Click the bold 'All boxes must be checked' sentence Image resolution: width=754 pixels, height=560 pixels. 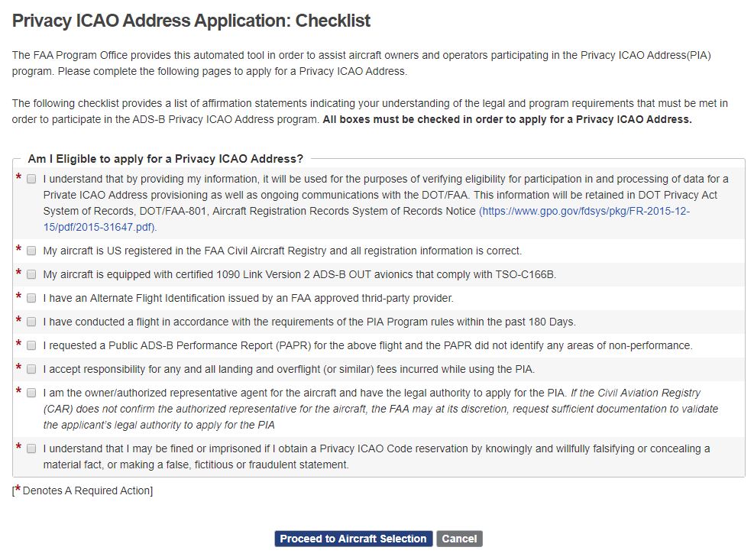507,119
